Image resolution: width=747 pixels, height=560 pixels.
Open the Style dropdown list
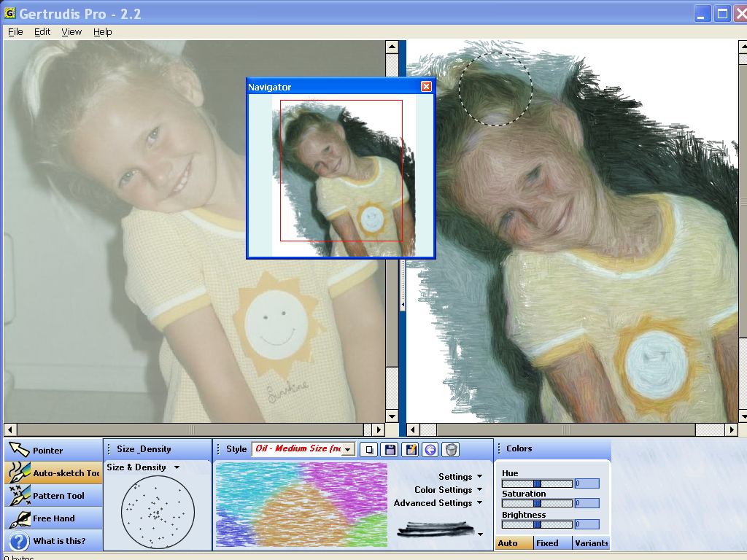(x=347, y=449)
